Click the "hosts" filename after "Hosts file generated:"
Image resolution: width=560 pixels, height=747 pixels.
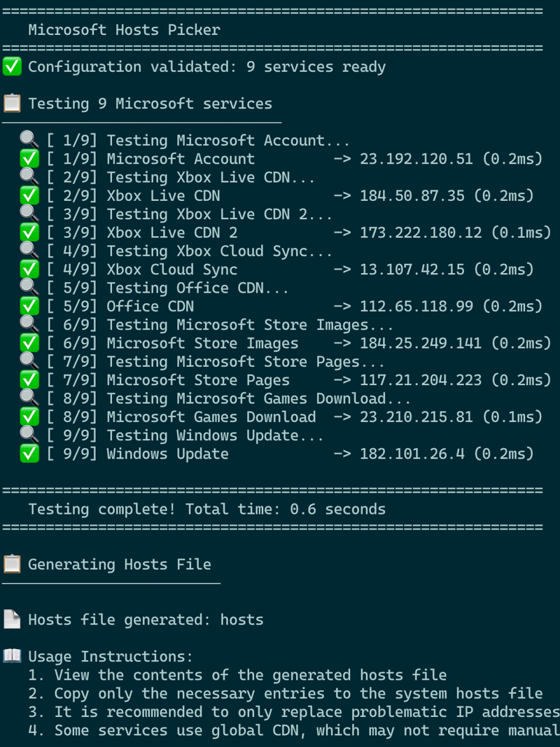(x=241, y=620)
